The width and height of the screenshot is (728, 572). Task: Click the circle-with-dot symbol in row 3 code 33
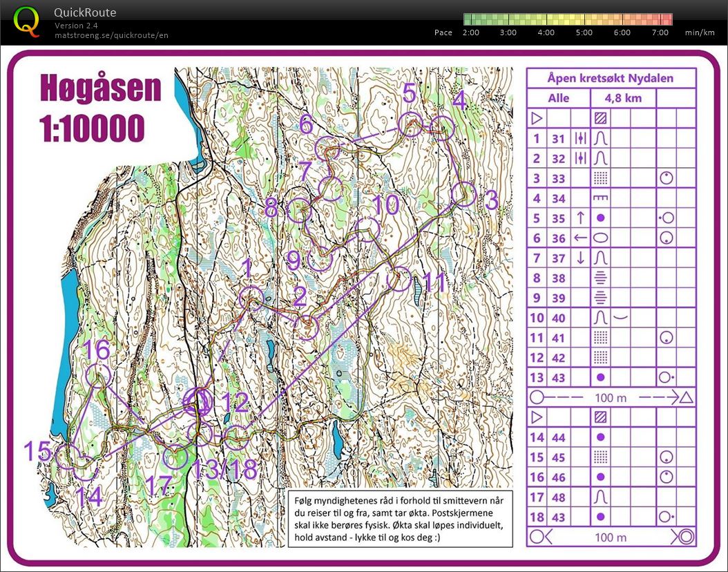(x=667, y=178)
